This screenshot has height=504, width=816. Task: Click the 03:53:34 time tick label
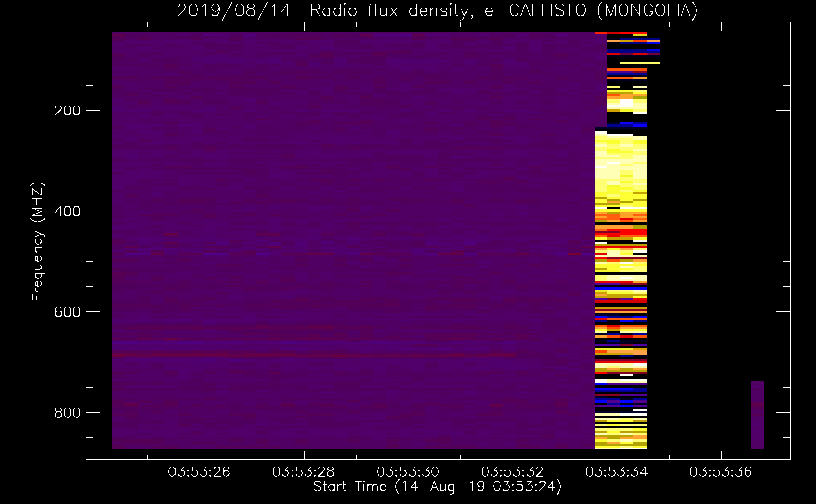(x=616, y=472)
